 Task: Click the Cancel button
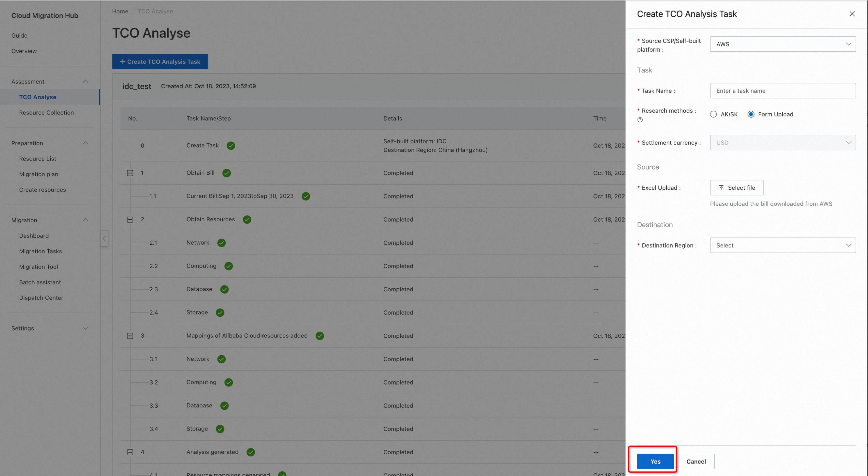pyautogui.click(x=696, y=461)
